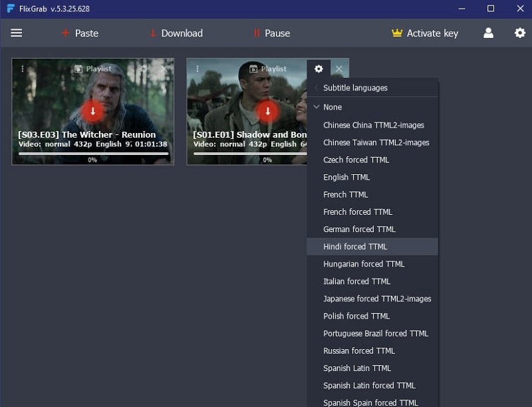The width and height of the screenshot is (532, 407).
Task: Select German forced TTML subtitle
Action: 372,229
